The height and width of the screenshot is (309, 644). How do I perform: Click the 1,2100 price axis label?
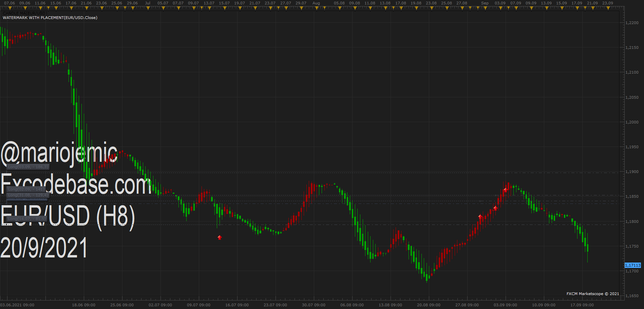632,72
